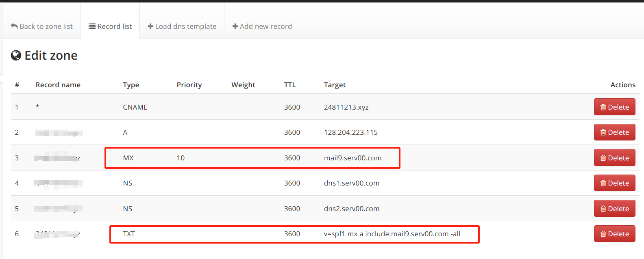Click the list icon beside Record list
Screen dimensions: 644x259
[x=92, y=26]
